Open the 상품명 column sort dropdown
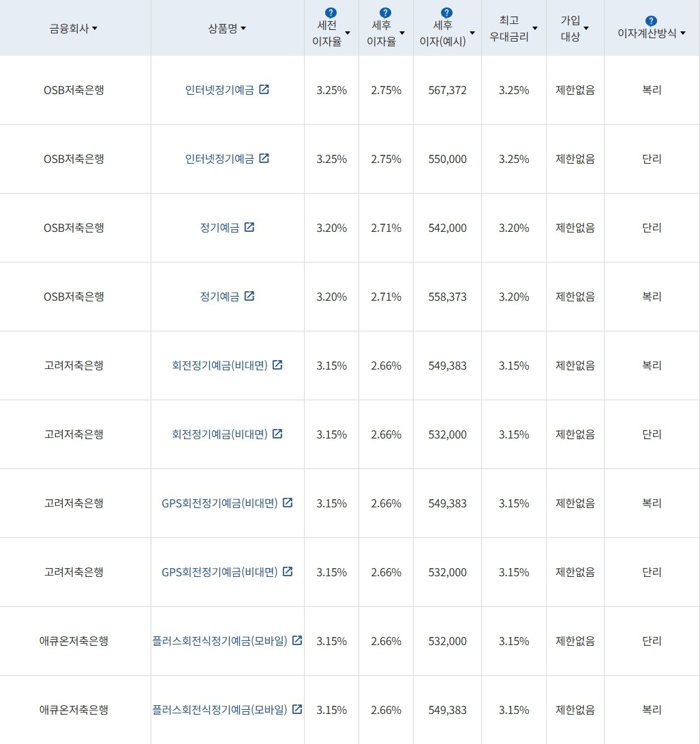Viewport: 700px width, 744px height. point(245,29)
